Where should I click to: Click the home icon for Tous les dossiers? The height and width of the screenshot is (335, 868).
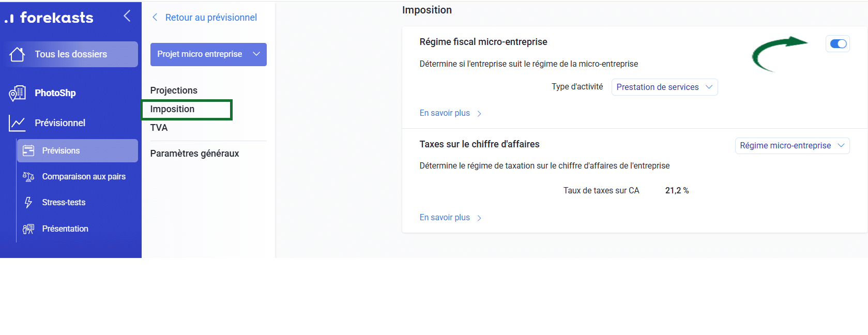pyautogui.click(x=17, y=54)
